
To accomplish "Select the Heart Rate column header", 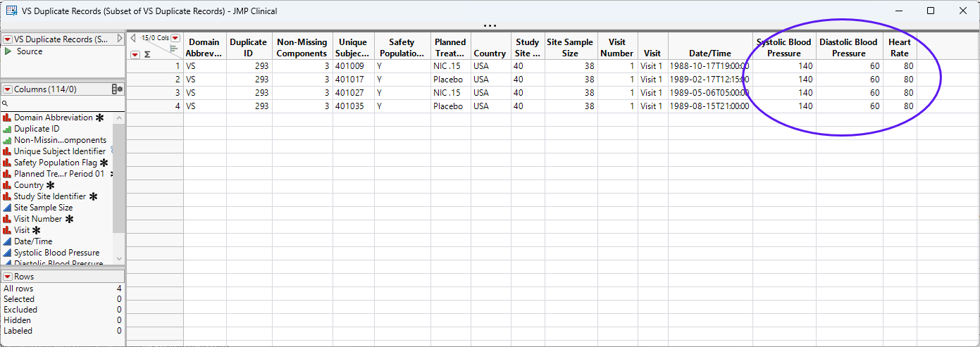I will [900, 47].
